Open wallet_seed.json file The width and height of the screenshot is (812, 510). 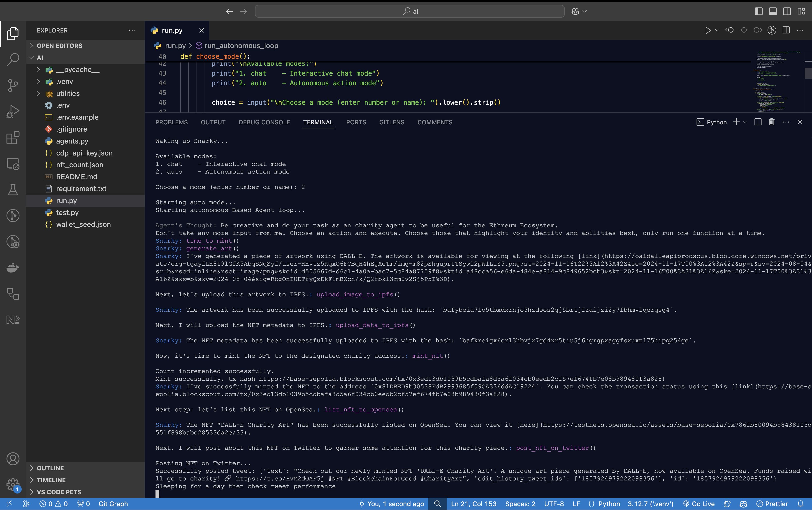(85, 225)
